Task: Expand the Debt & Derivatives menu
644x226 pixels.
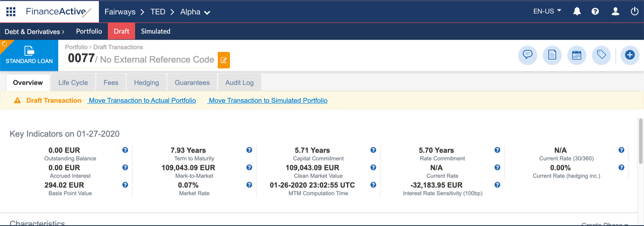Action: (x=34, y=31)
